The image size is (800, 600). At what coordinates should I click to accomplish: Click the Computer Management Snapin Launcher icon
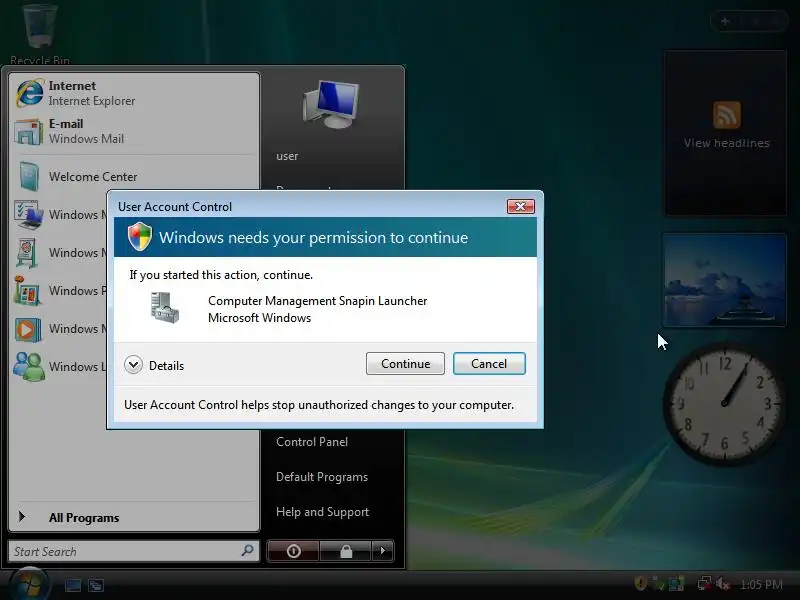[x=165, y=308]
